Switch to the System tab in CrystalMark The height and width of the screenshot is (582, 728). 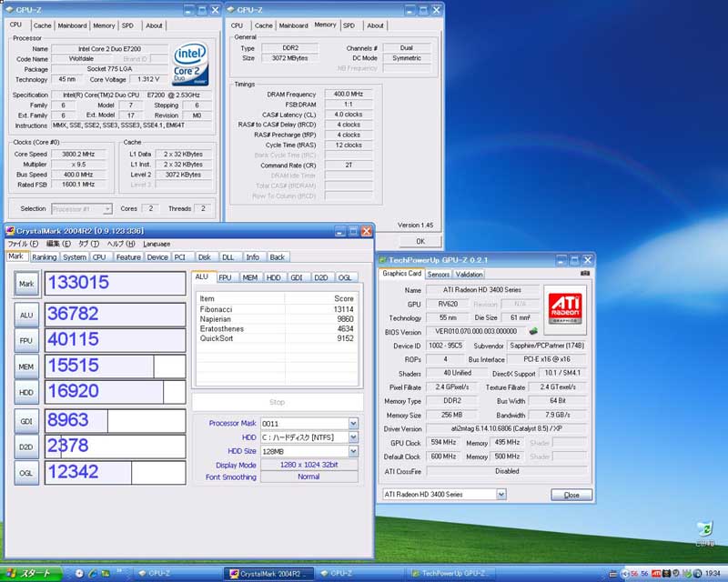tap(75, 257)
